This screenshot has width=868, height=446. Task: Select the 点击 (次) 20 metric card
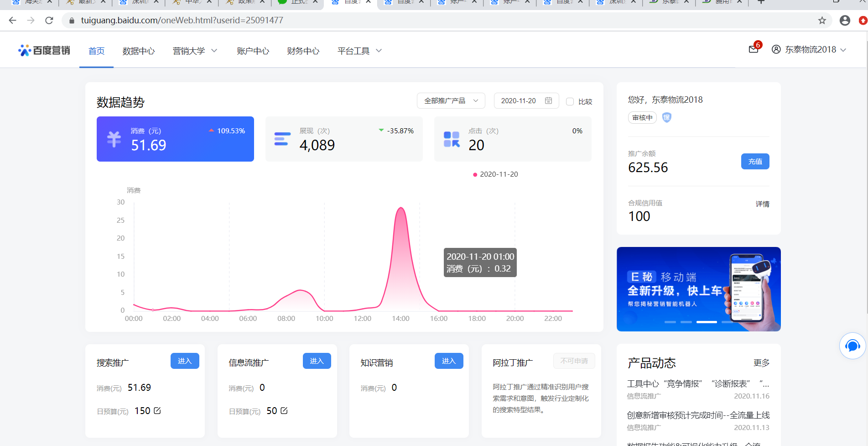[513, 139]
